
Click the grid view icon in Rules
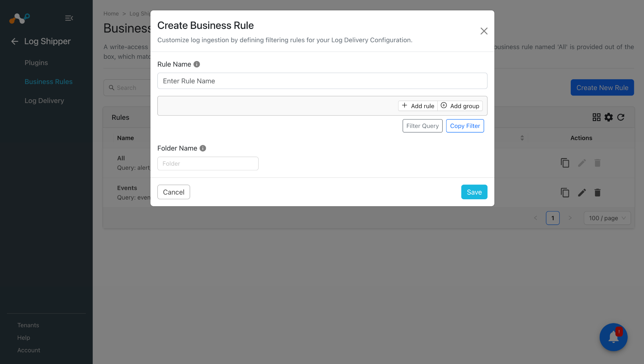point(597,117)
